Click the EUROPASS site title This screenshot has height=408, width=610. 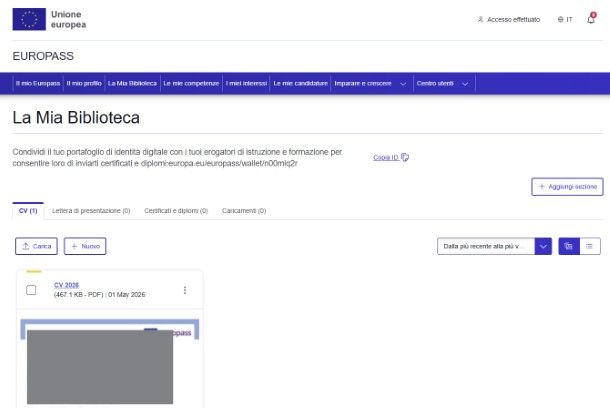tap(43, 56)
